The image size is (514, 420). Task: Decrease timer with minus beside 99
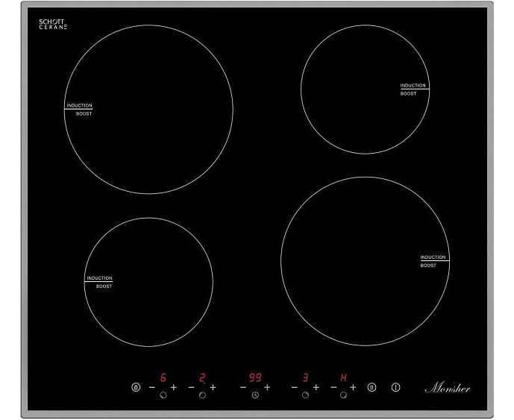pos(243,387)
